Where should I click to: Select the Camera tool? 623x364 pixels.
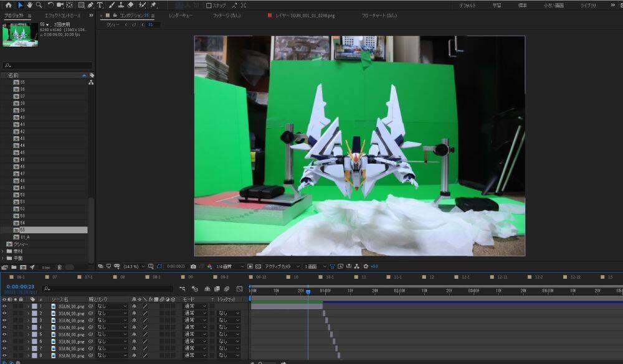(60, 5)
